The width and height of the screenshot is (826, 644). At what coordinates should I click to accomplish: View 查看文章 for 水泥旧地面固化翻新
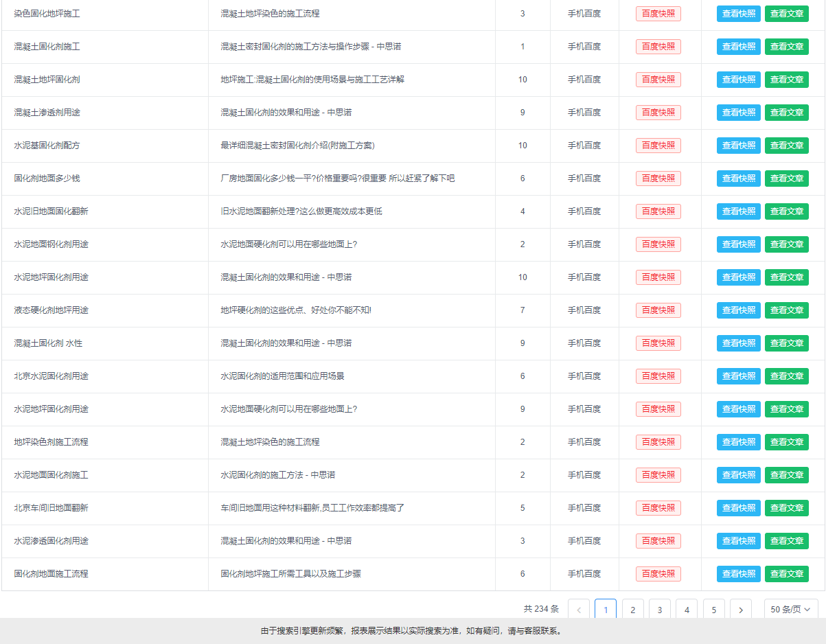coord(787,211)
